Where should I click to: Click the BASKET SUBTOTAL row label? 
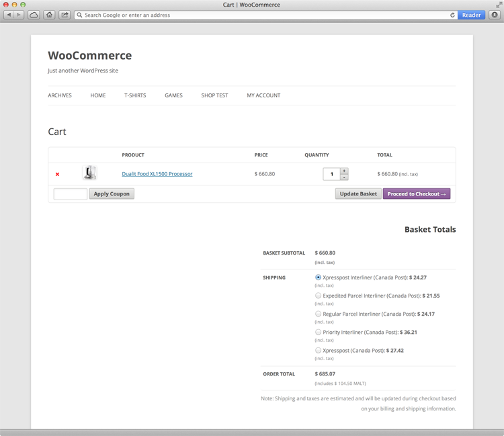(x=284, y=253)
